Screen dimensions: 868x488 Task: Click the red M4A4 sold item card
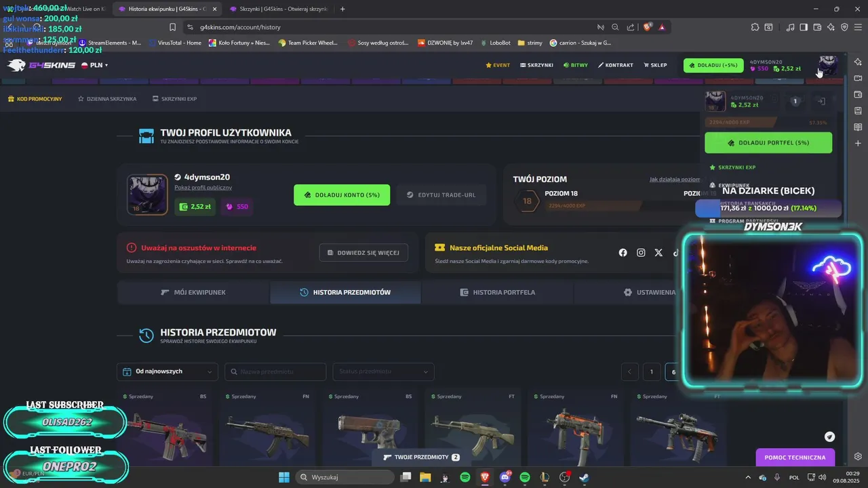(165, 427)
